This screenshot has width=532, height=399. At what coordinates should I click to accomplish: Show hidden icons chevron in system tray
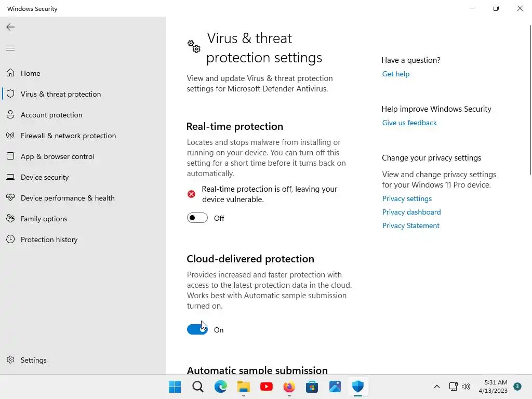(436, 387)
